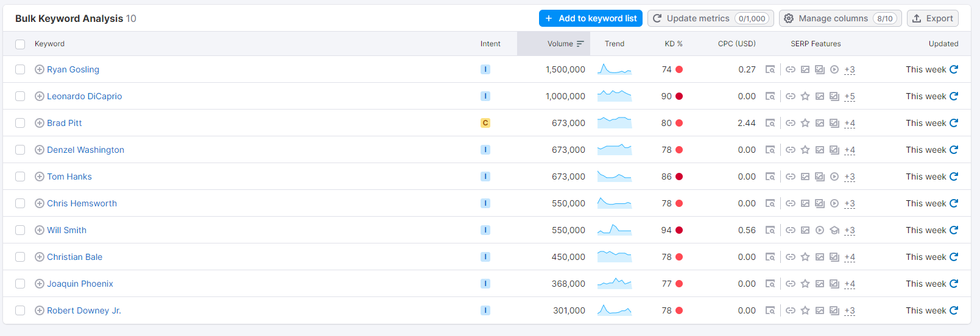This screenshot has width=980, height=336.
Task: Expand +5 SERP features for Leonardo DiCaprio
Action: pyautogui.click(x=850, y=96)
